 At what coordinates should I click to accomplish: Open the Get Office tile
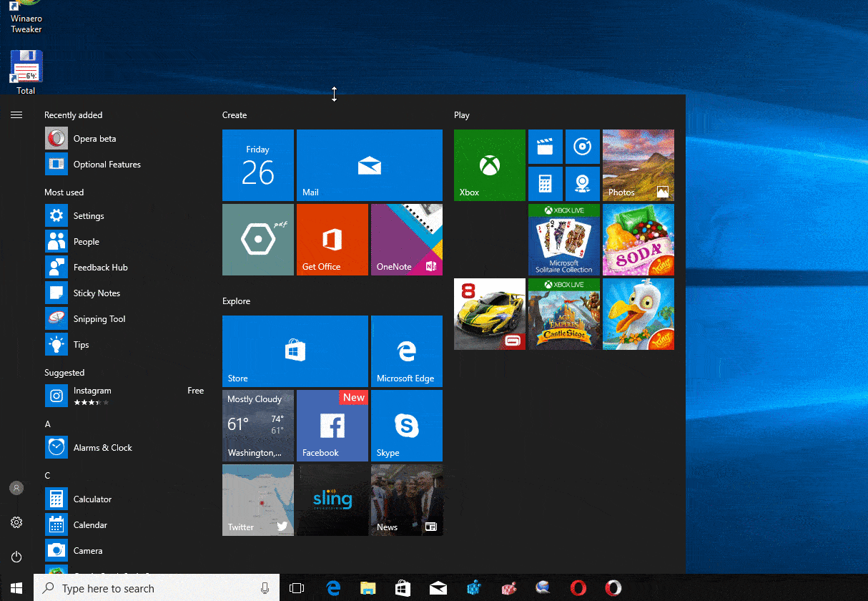coord(332,240)
